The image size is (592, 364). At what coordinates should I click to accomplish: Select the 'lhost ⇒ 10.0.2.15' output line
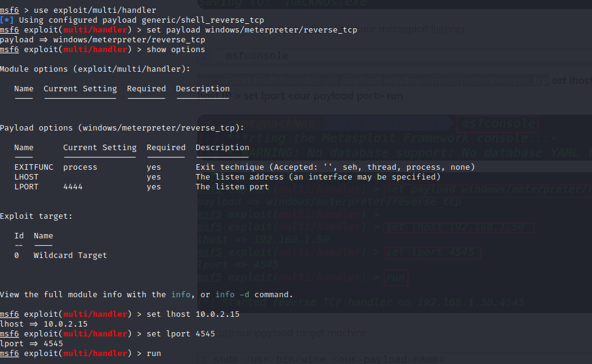(44, 324)
